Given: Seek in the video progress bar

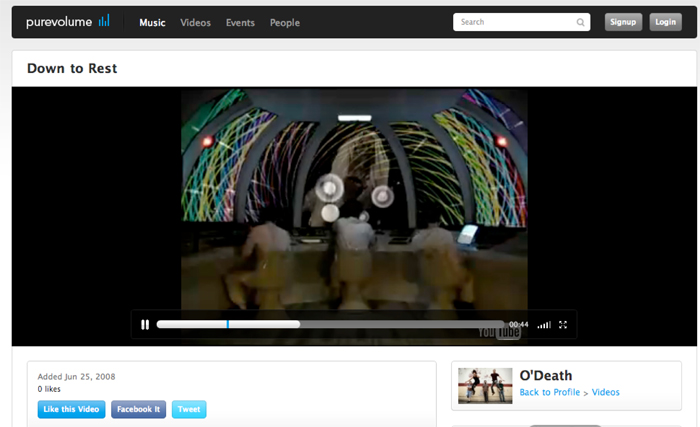Looking at the screenshot, I should tap(330, 324).
